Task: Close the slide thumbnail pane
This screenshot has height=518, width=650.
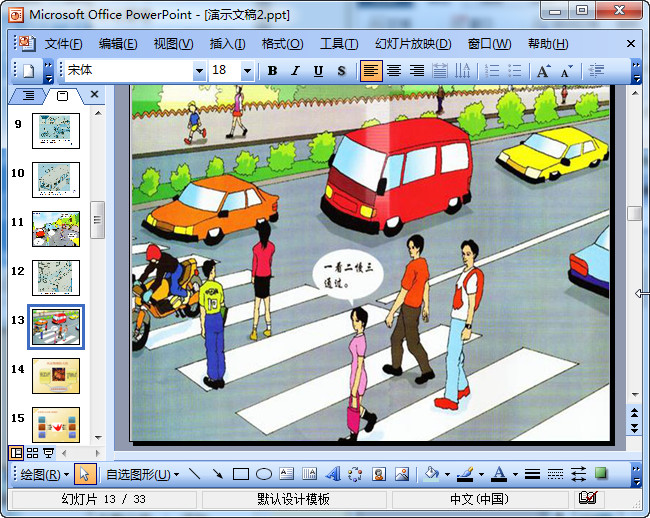Action: [95, 94]
